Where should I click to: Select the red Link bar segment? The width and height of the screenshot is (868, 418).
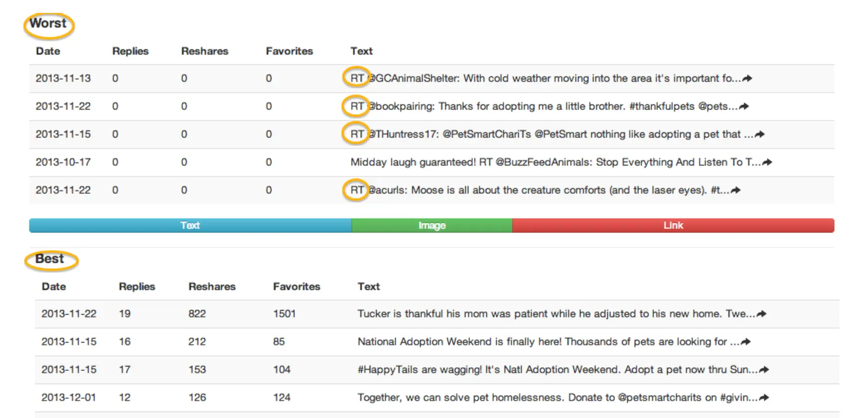click(x=673, y=225)
